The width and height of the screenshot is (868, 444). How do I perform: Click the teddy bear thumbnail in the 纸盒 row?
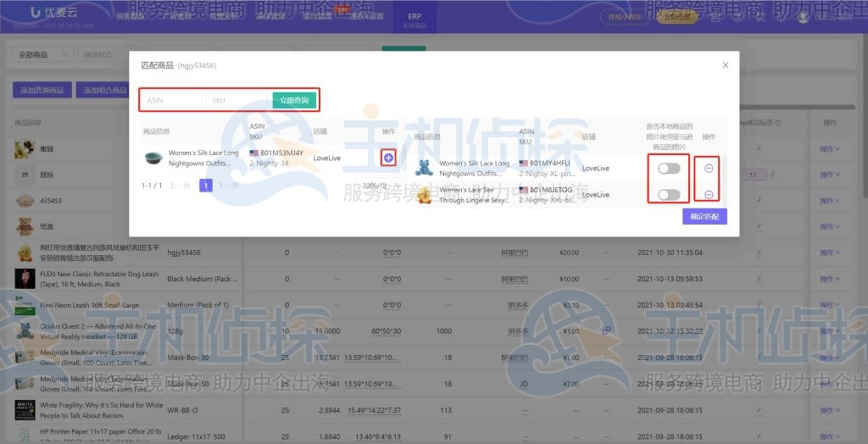(x=25, y=226)
